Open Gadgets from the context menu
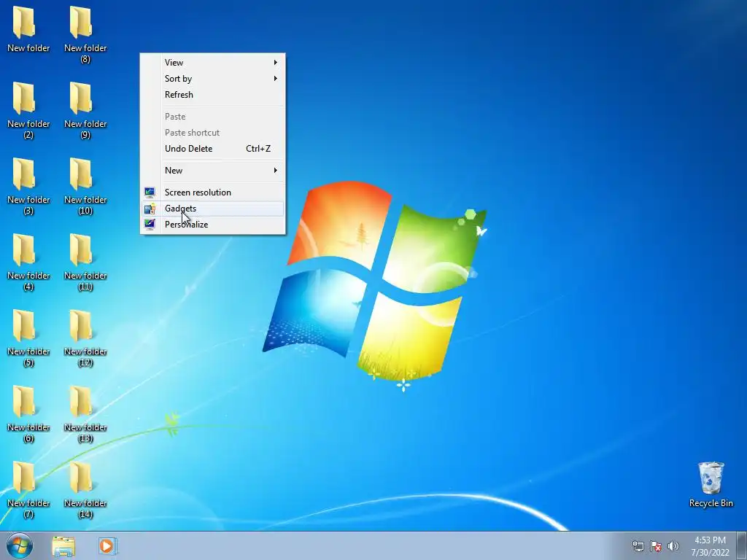Viewport: 747px width, 560px height. 213,209
